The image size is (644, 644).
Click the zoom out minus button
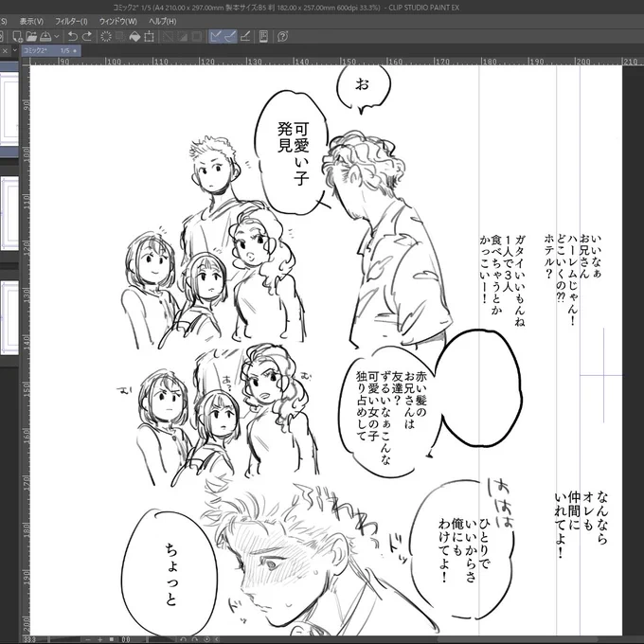point(88,639)
